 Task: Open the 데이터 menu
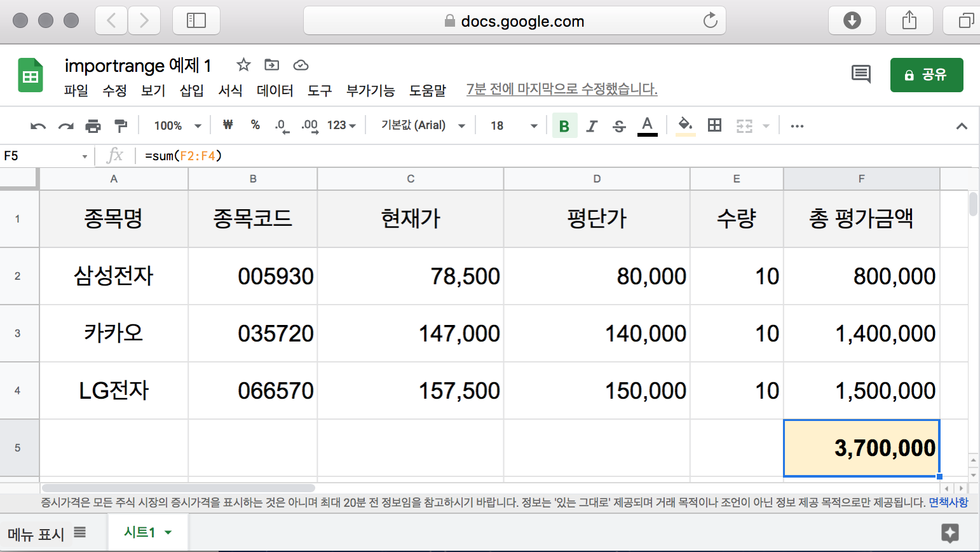point(275,90)
